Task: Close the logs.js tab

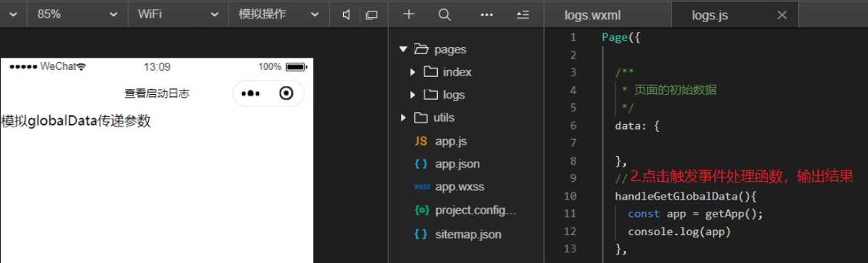Action: tap(782, 15)
